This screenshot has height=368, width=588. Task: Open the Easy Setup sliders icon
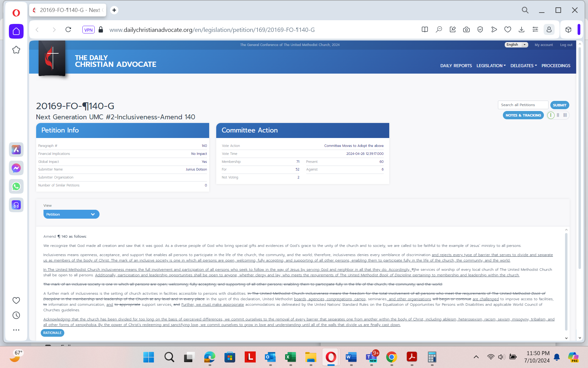click(535, 30)
